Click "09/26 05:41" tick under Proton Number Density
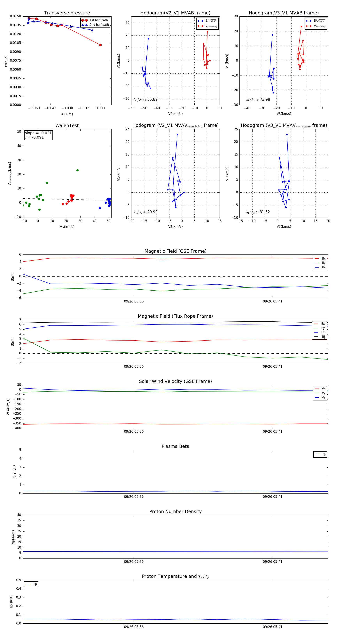Screen dimensions: 351x644 (273, 562)
